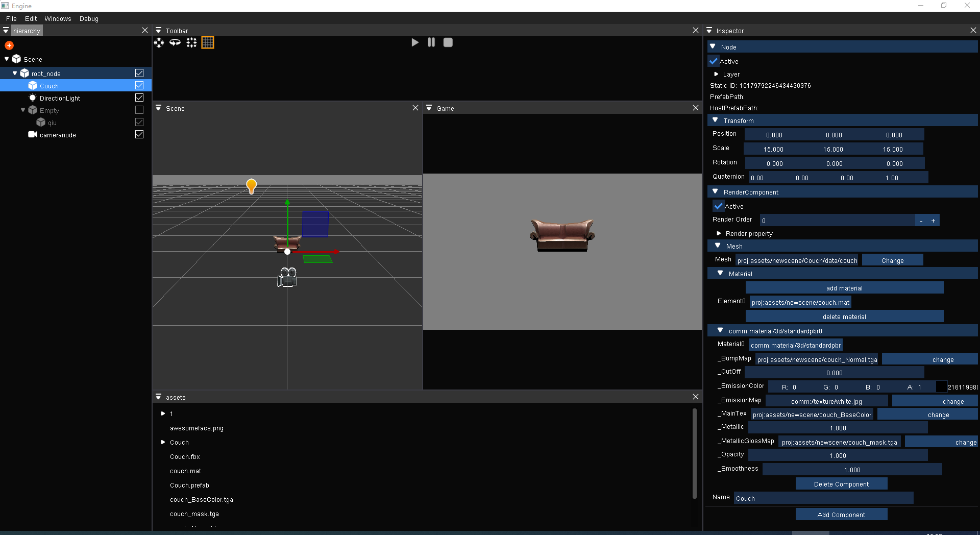Screen dimensions: 980x535
Task: Click the Scene cube icon in hierarchy
Action: (x=16, y=59)
